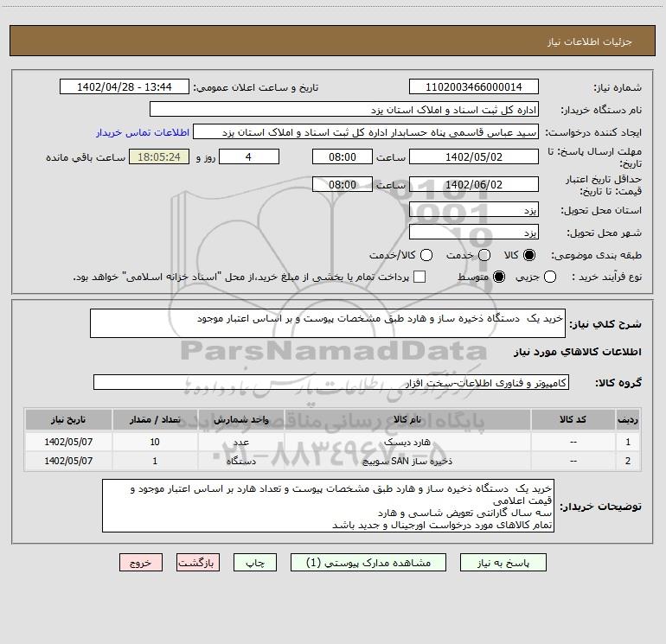666x644 pixels.
Task: Select the ذخیره ساز SAN سوییچ cell
Action: [x=407, y=461]
